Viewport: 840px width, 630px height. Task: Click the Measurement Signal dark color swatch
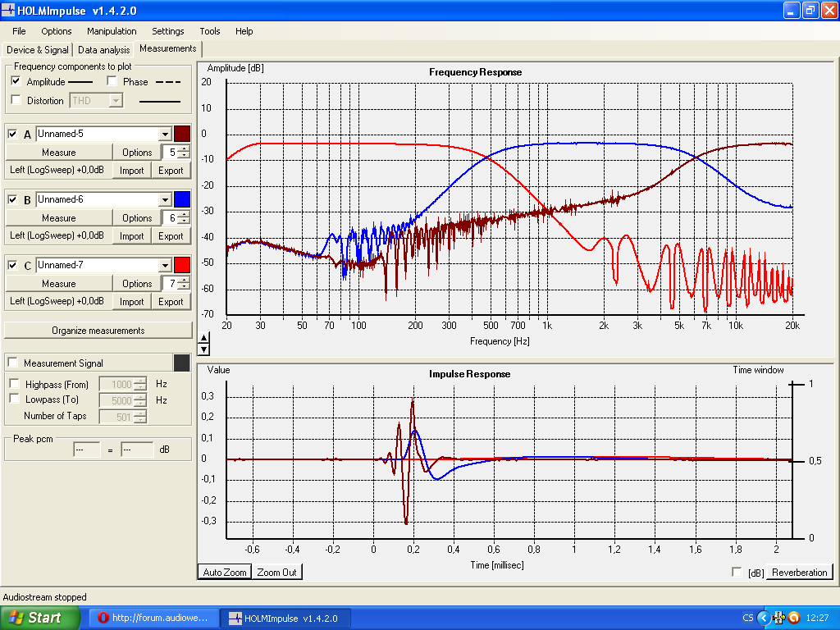[182, 363]
